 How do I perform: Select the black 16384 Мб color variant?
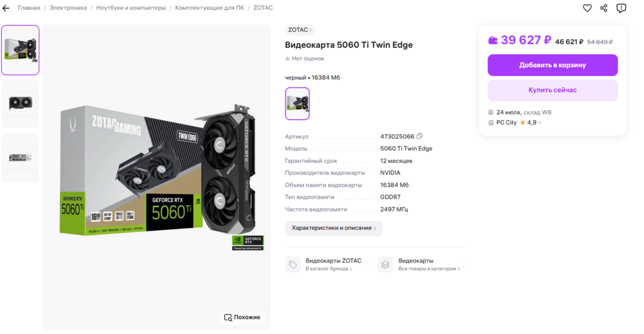pos(297,103)
